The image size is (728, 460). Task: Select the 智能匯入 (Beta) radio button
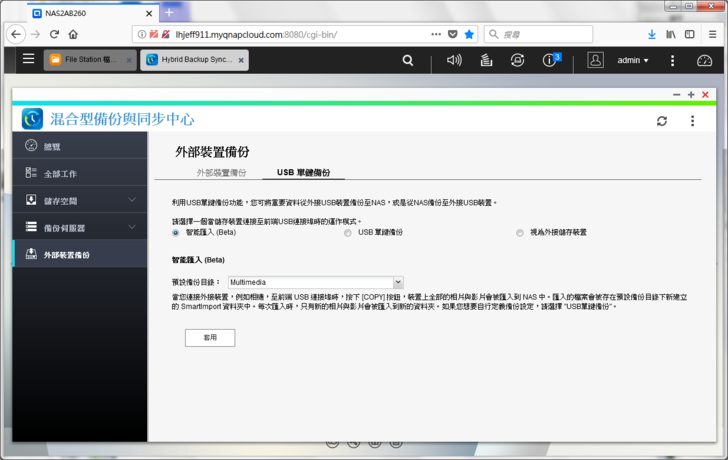(x=176, y=232)
